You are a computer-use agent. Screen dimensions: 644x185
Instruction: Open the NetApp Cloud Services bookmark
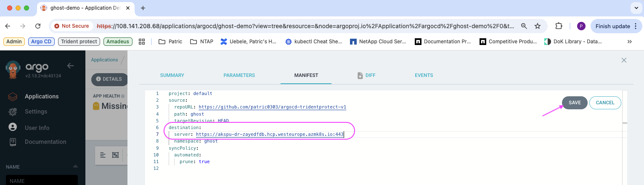point(379,42)
